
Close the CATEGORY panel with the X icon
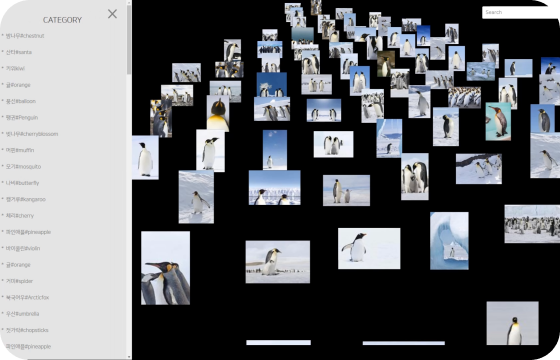tap(112, 14)
